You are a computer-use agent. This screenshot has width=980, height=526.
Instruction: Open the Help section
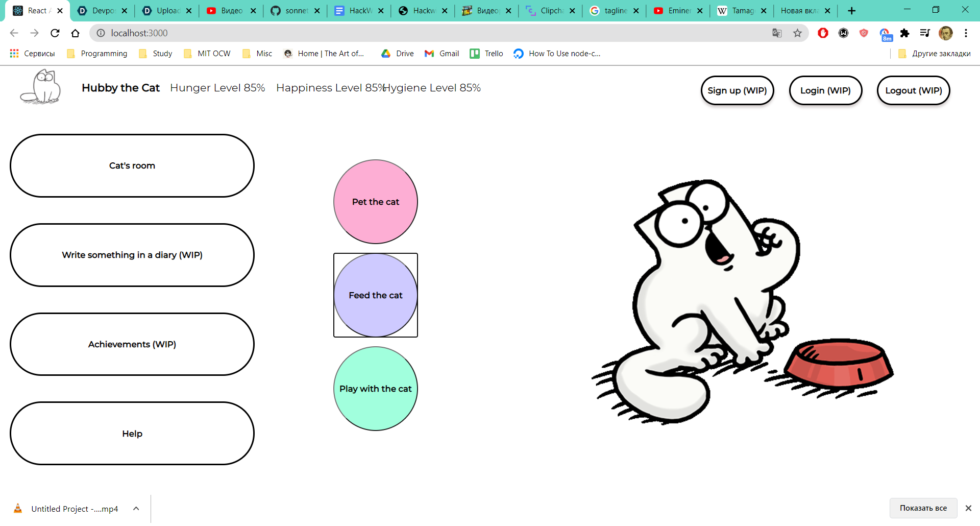pos(132,434)
